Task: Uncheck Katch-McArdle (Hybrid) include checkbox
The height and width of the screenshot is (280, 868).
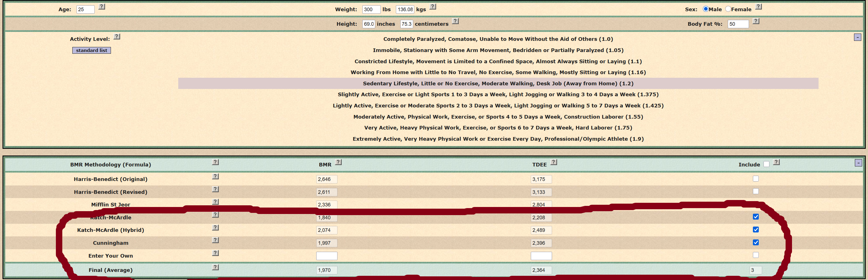Action: (756, 230)
